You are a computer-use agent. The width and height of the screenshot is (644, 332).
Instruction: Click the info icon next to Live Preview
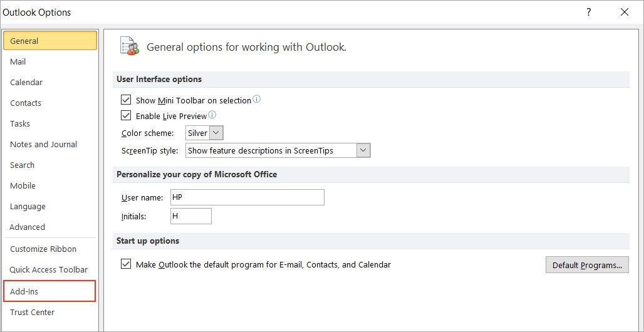pyautogui.click(x=212, y=115)
